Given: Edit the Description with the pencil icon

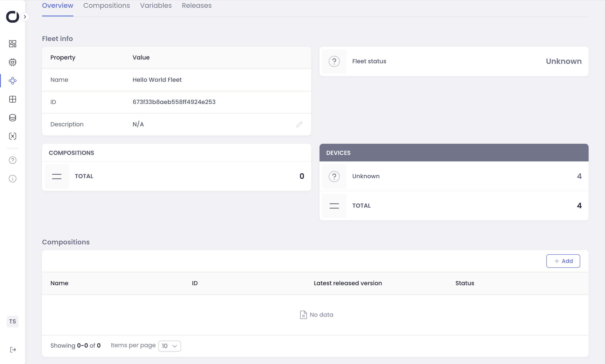Looking at the screenshot, I should [x=299, y=124].
